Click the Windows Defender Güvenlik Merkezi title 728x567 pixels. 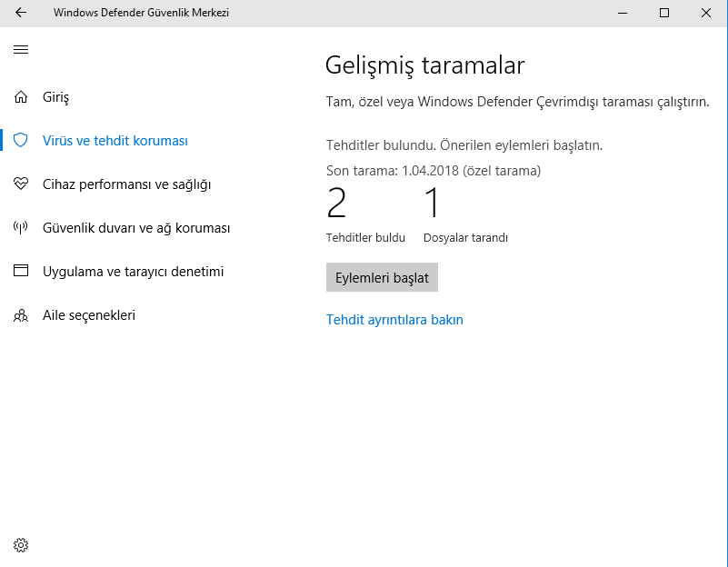pos(141,13)
